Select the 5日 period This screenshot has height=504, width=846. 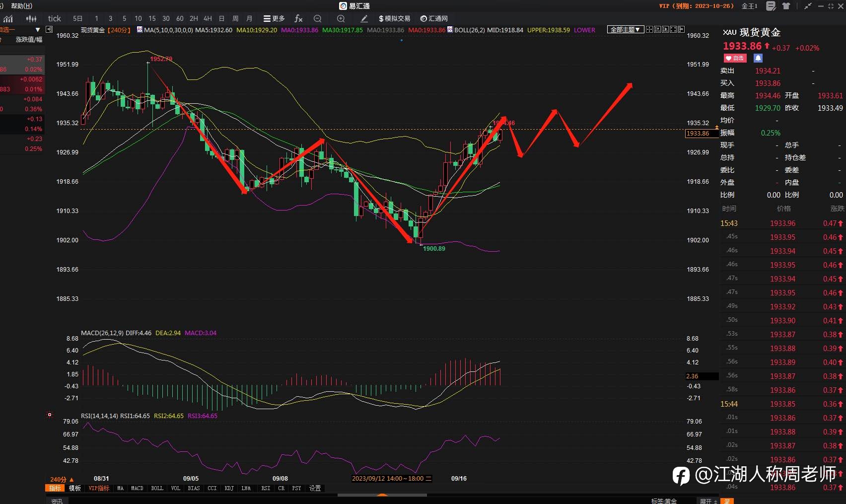78,18
